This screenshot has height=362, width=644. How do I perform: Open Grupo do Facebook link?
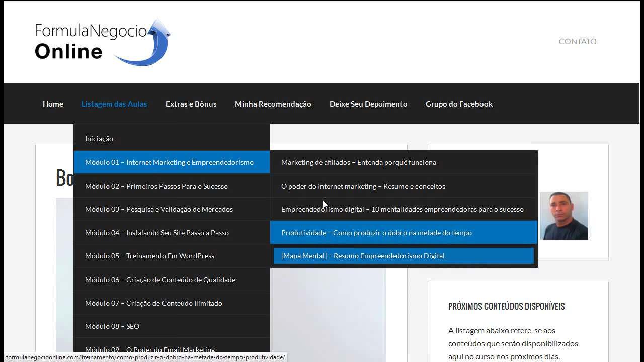click(x=459, y=104)
